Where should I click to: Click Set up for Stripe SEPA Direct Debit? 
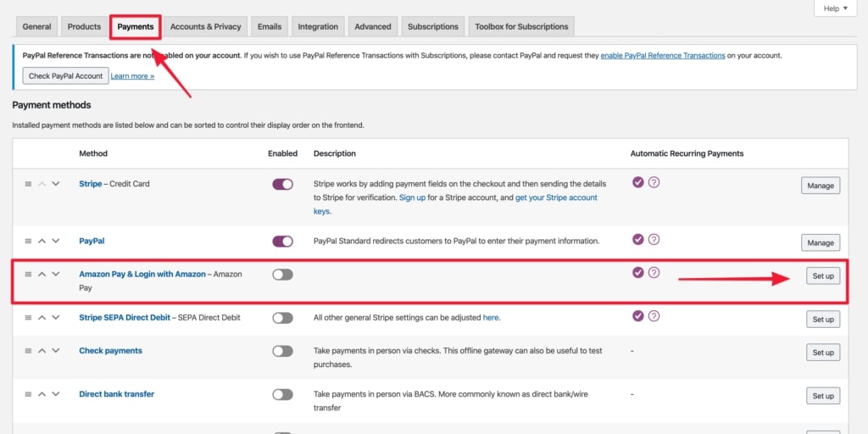coord(823,320)
